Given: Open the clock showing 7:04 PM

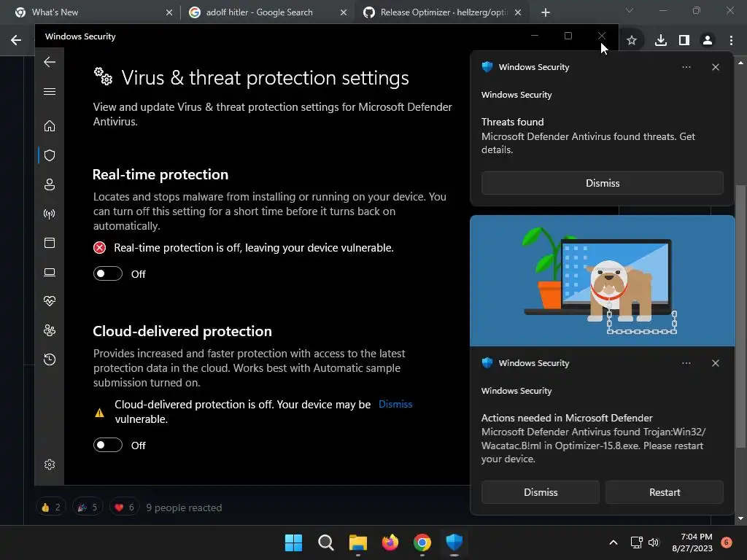Looking at the screenshot, I should click(x=692, y=542).
